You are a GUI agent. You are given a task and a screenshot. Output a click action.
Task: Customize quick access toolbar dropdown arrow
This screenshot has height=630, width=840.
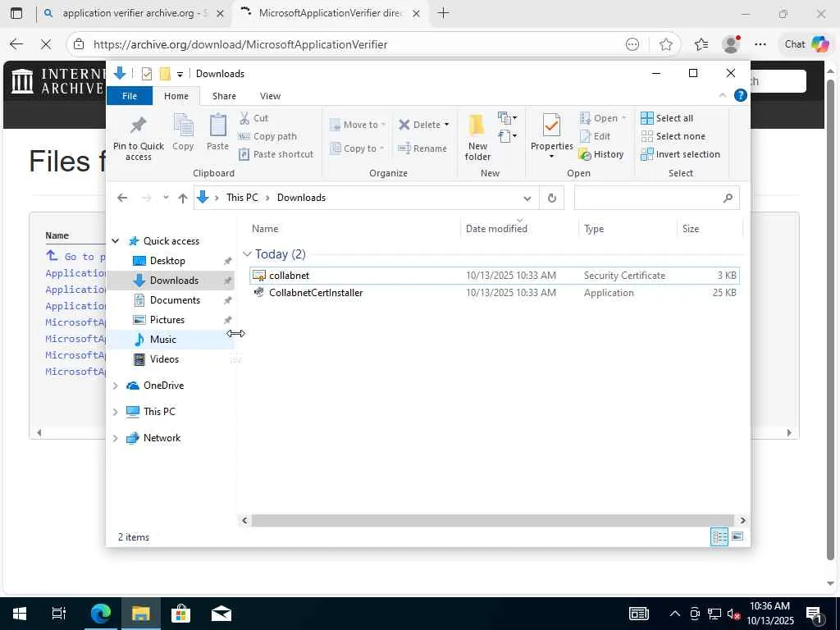click(x=180, y=74)
